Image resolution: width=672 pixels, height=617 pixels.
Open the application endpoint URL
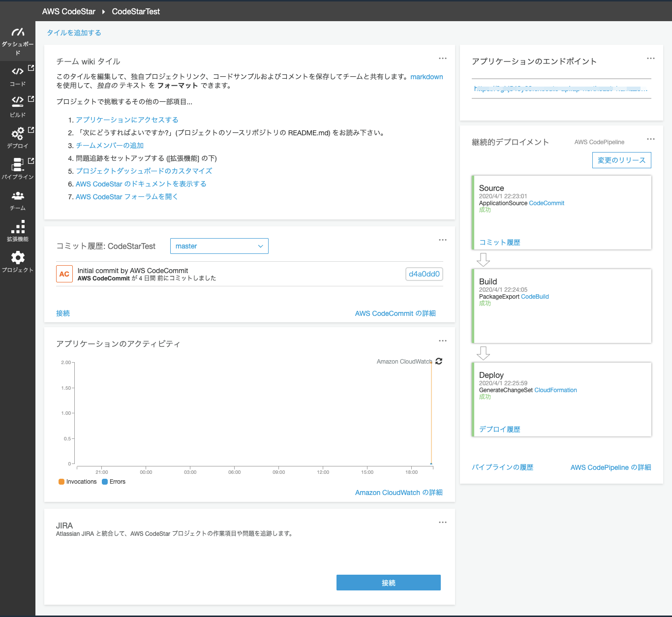coord(561,89)
